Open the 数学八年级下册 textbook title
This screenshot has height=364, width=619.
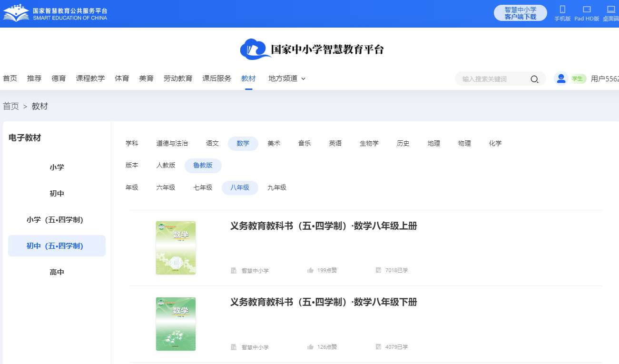coord(324,302)
